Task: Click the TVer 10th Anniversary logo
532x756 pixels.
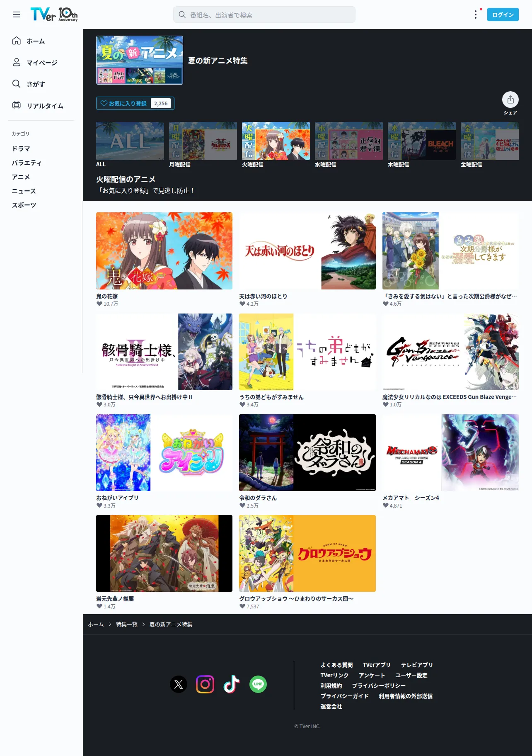Action: click(x=54, y=15)
